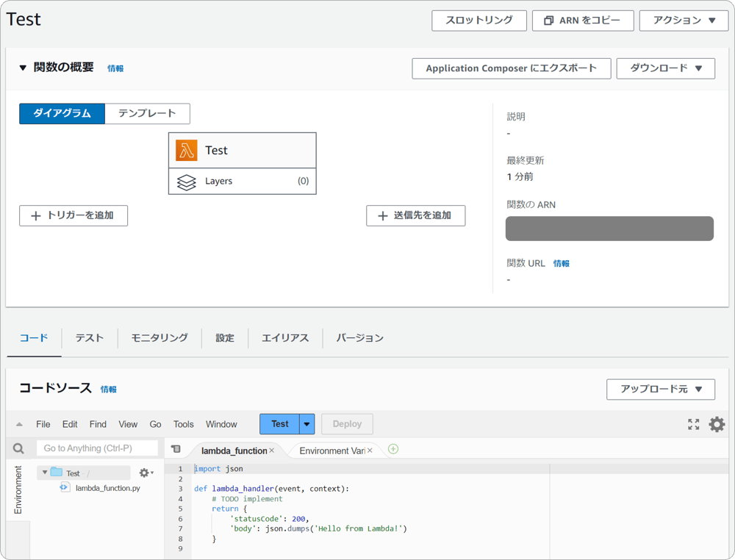Click Application Composer にエクスポート button
735x560 pixels.
click(x=512, y=68)
